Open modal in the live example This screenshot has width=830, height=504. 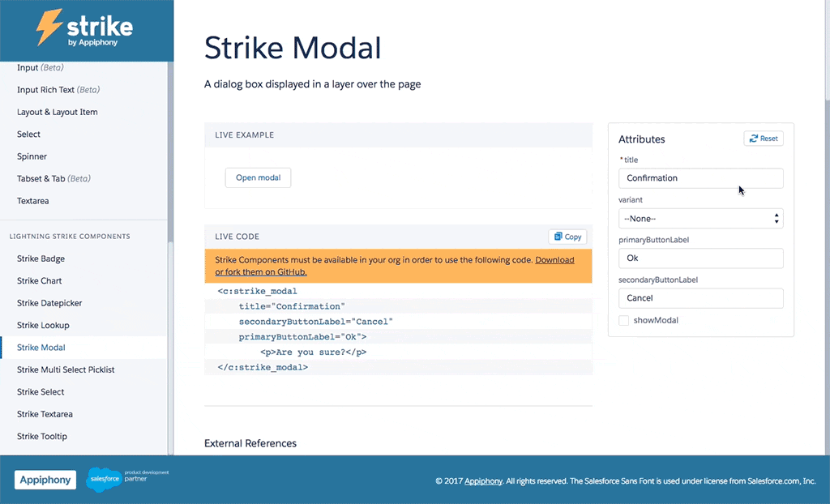click(258, 178)
